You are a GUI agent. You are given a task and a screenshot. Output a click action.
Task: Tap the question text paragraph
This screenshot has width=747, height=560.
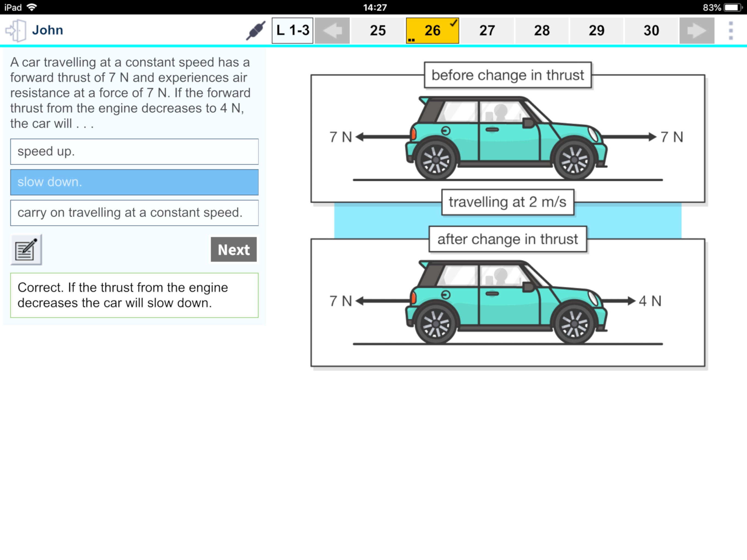pyautogui.click(x=130, y=93)
